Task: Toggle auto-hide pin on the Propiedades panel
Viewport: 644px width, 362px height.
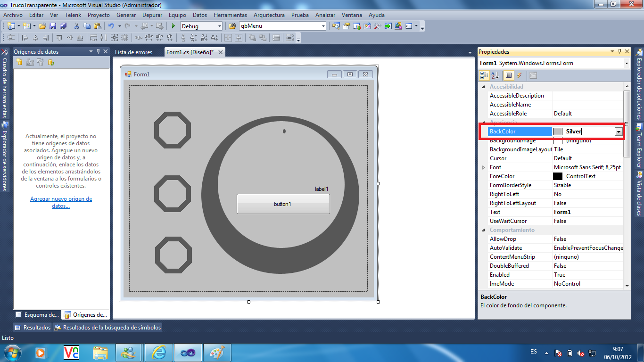Action: click(619, 52)
